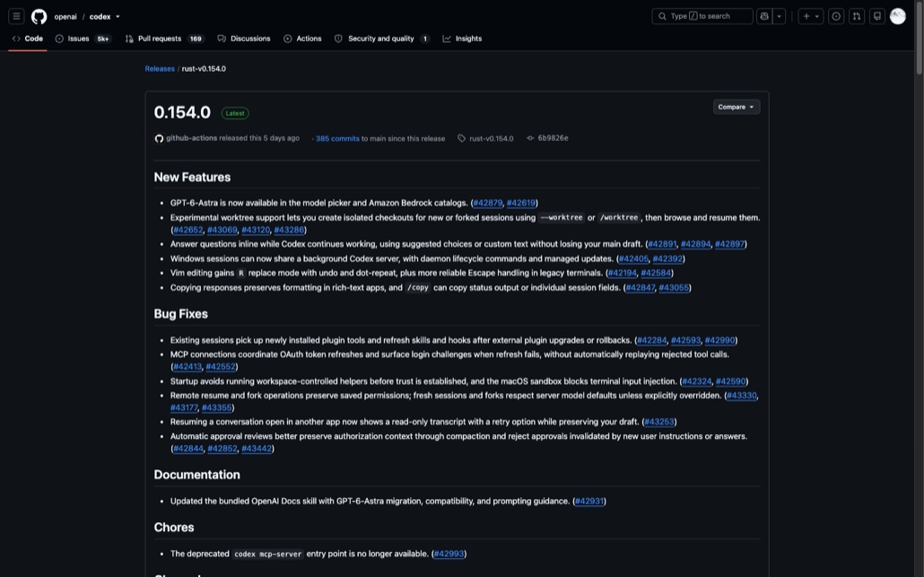The image size is (924, 577).
Task: Open the Copilot chat icon
Action: click(x=764, y=16)
